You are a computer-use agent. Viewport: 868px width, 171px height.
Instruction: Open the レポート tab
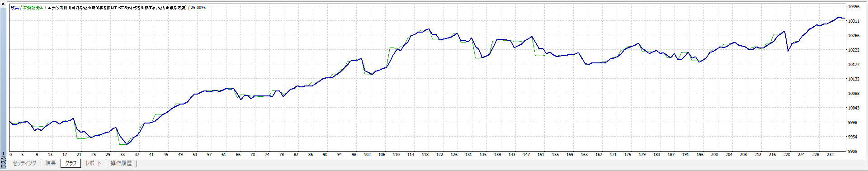94,163
